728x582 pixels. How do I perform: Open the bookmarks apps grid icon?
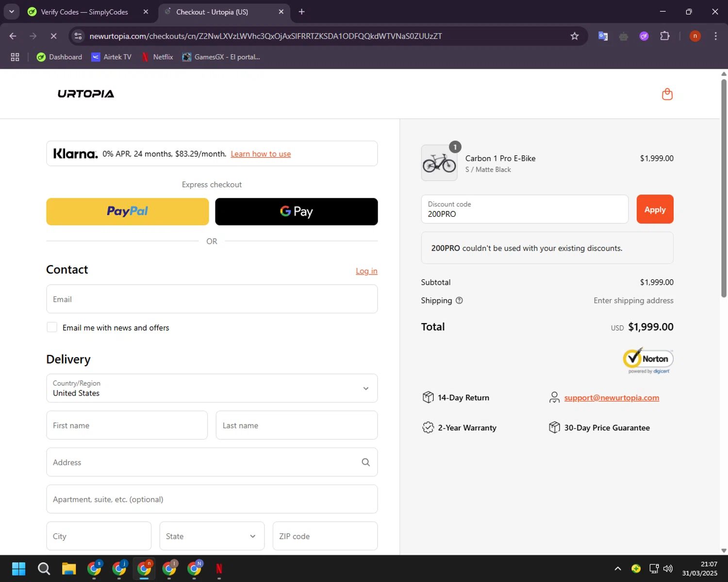[15, 57]
